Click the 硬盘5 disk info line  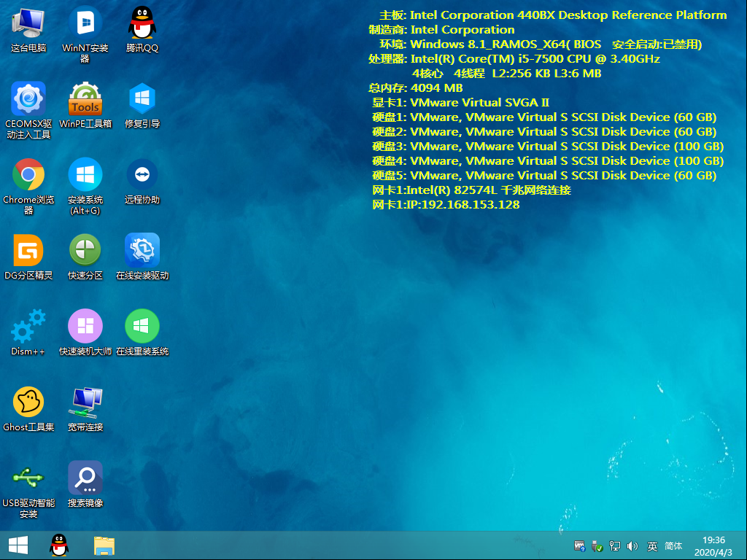point(544,176)
